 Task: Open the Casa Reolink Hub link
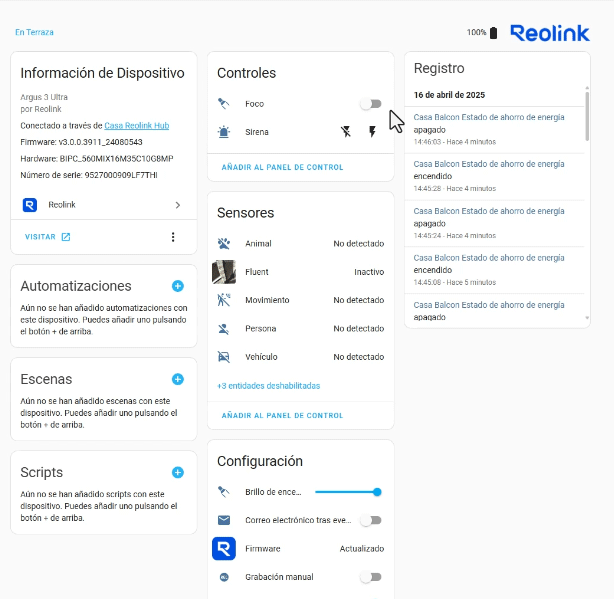pos(137,126)
